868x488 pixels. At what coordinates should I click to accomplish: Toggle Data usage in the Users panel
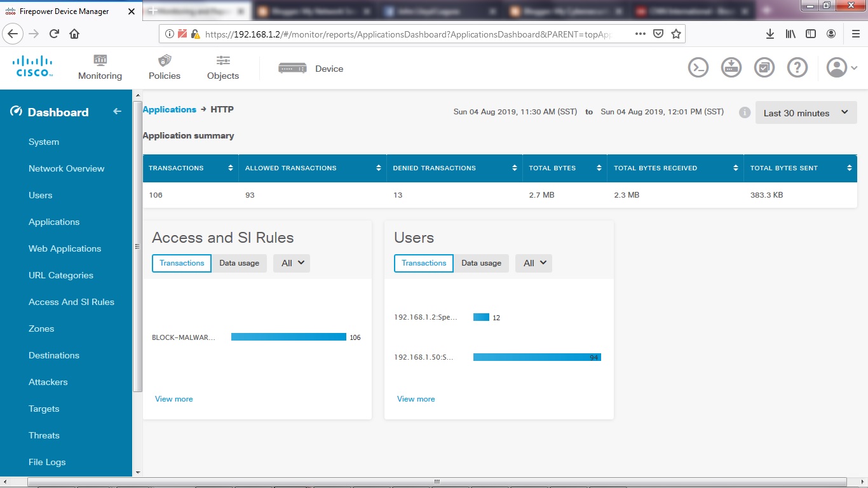[x=481, y=262]
